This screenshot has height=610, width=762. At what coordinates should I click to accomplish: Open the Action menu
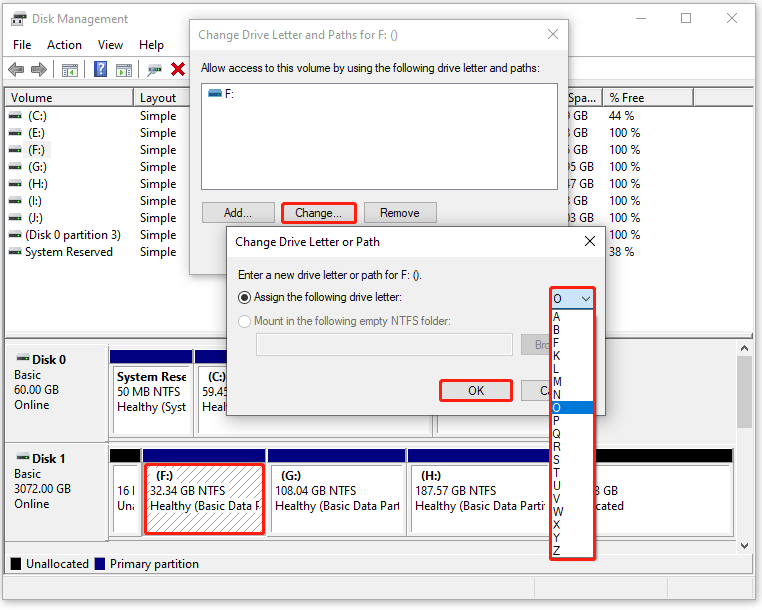(64, 45)
